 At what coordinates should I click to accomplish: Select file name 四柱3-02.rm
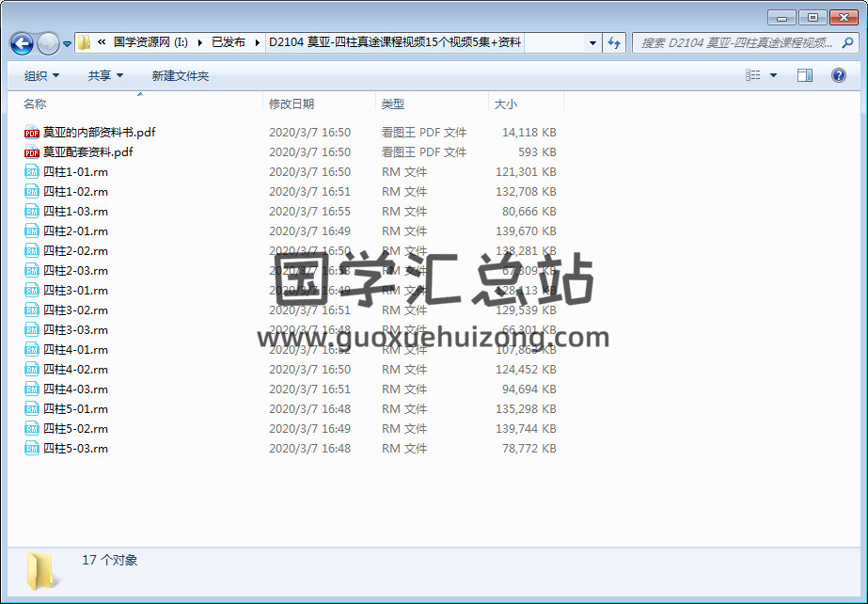tap(76, 310)
